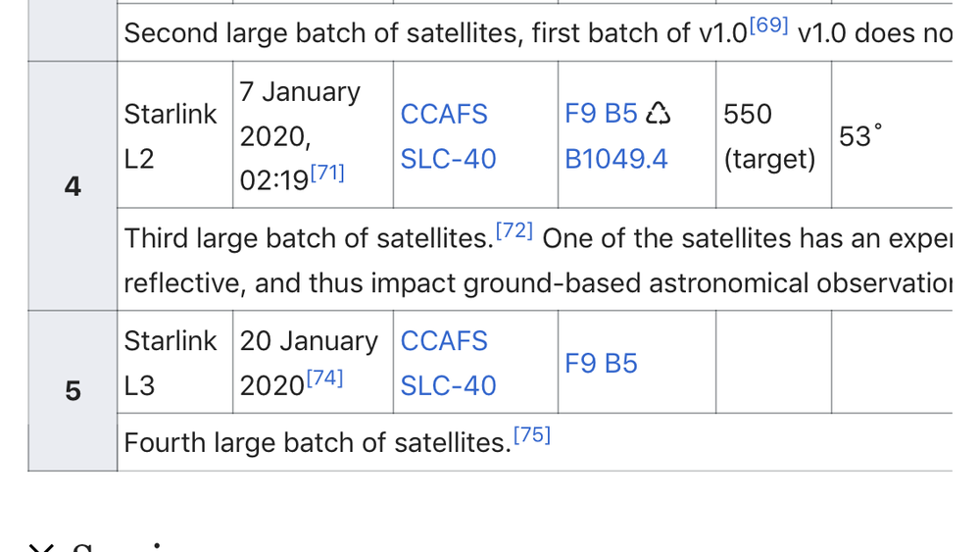
Task: Click SLC-40 link in Starlink L3 row
Action: (448, 385)
